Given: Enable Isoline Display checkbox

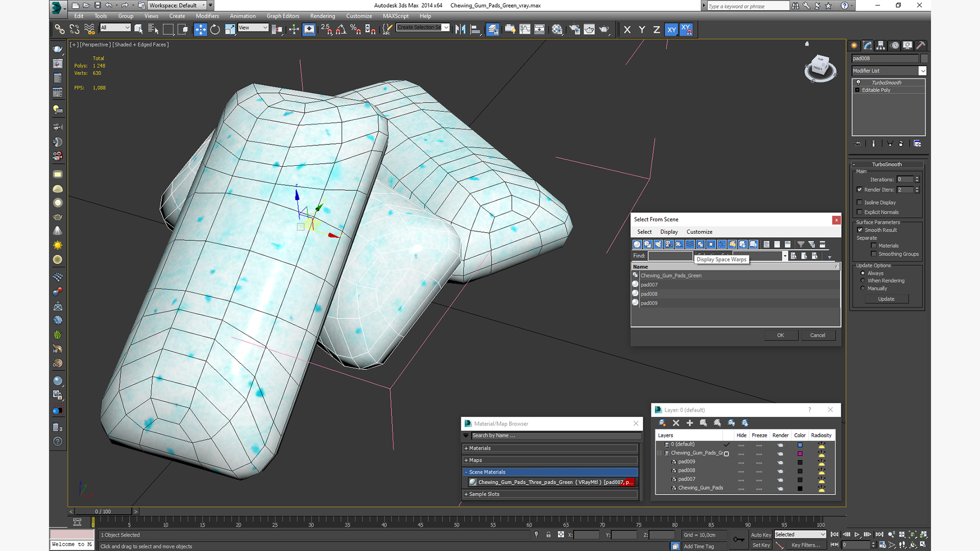Looking at the screenshot, I should point(860,203).
